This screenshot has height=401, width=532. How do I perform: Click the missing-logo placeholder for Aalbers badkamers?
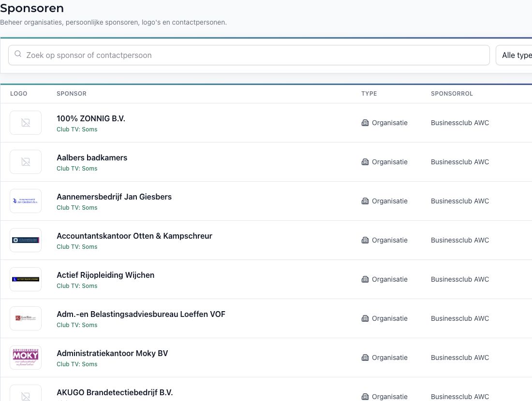pos(26,162)
